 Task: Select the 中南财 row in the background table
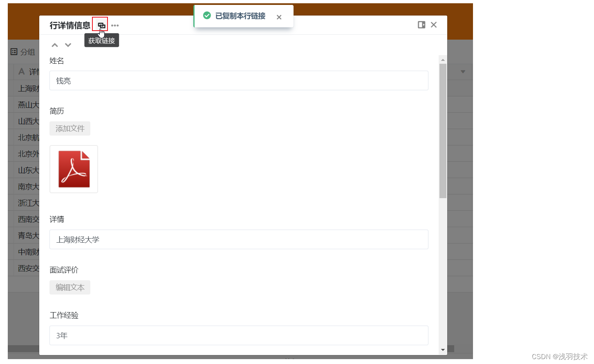[x=29, y=252]
